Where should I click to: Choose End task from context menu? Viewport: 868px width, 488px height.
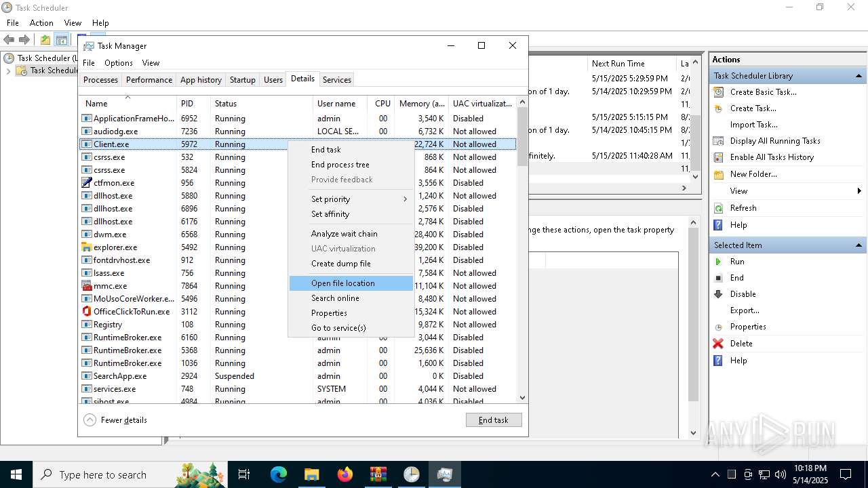pyautogui.click(x=351, y=150)
